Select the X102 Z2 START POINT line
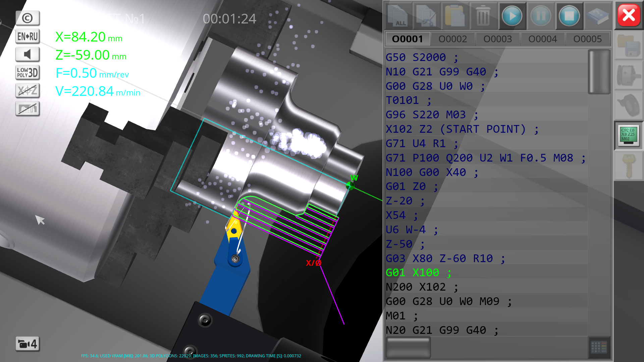Screen dimensions: 644x362 pyautogui.click(x=486, y=129)
